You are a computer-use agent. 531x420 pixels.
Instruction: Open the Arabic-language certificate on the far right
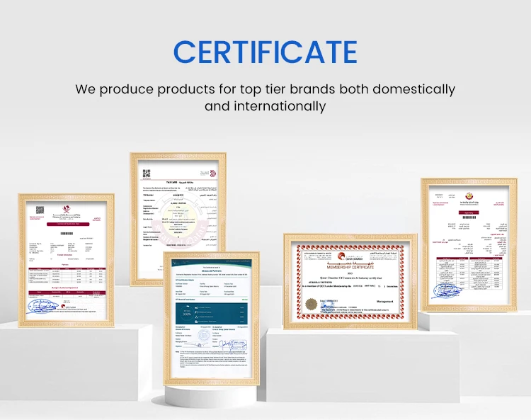(x=469, y=244)
